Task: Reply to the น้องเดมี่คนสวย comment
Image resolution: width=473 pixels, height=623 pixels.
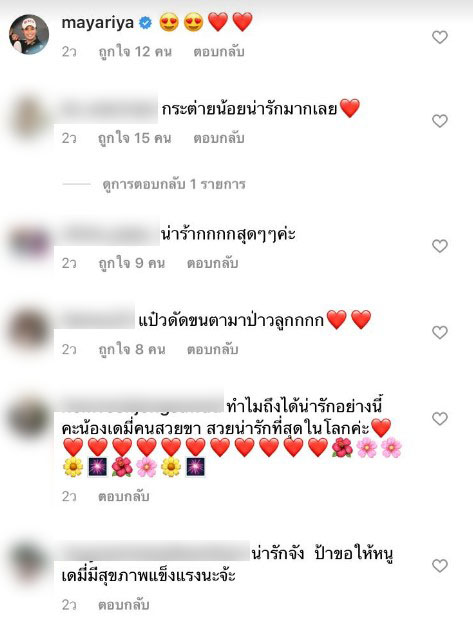Action: point(124,496)
